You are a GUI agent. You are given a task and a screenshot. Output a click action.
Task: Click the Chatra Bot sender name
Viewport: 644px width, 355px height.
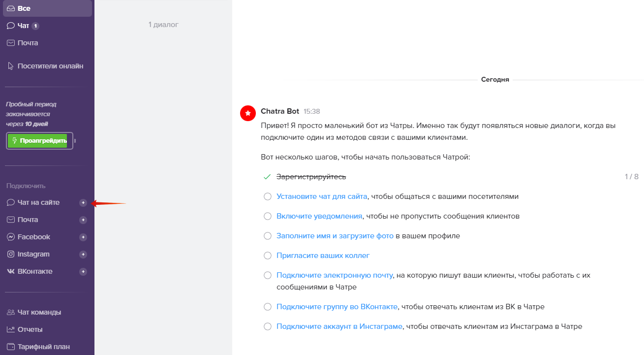point(280,111)
